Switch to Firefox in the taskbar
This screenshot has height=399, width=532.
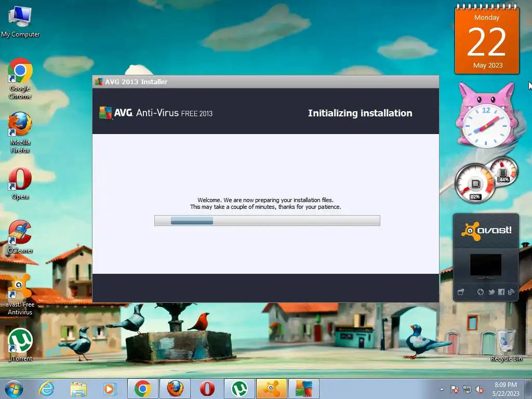[x=175, y=389]
